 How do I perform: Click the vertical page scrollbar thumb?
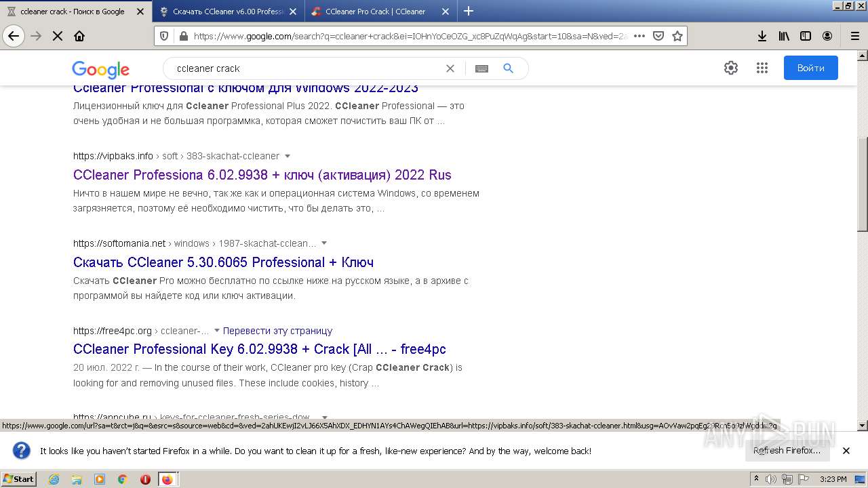coord(862,184)
